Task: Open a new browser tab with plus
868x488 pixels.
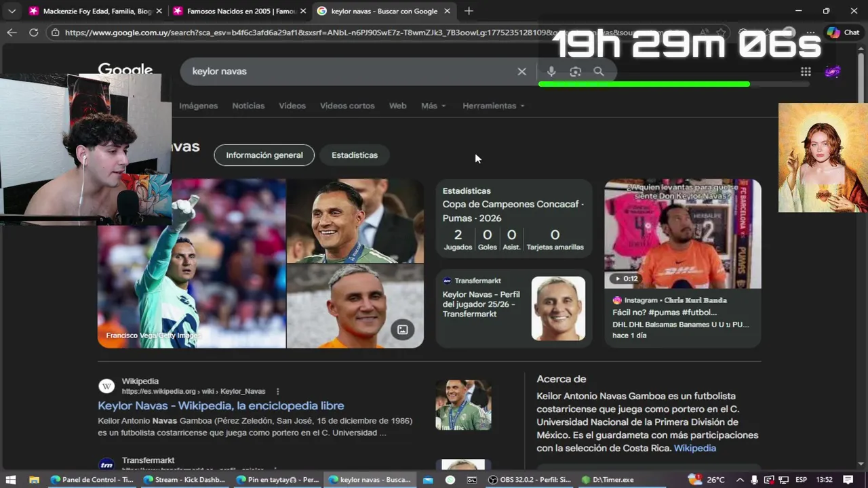Action: [x=469, y=11]
